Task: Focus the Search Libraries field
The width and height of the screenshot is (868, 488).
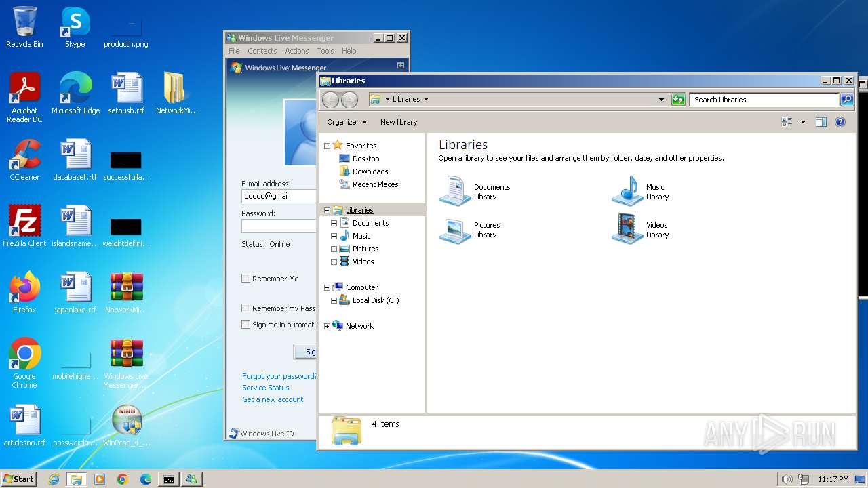Action: pos(764,100)
